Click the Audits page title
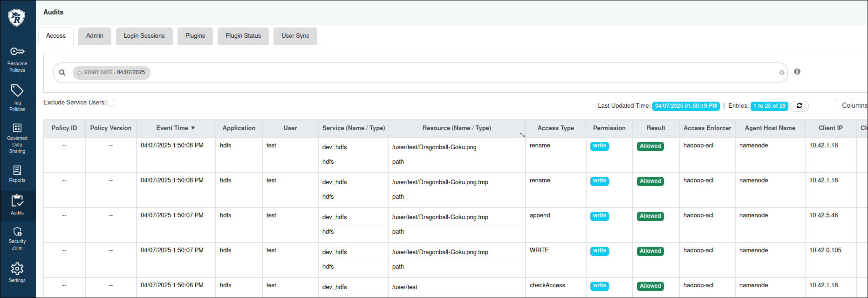The height and width of the screenshot is (298, 868). 54,12
